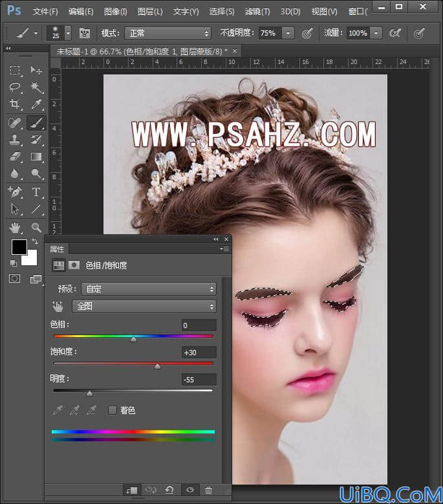
Task: Select the Brush tool in toolbox
Action: click(36, 123)
